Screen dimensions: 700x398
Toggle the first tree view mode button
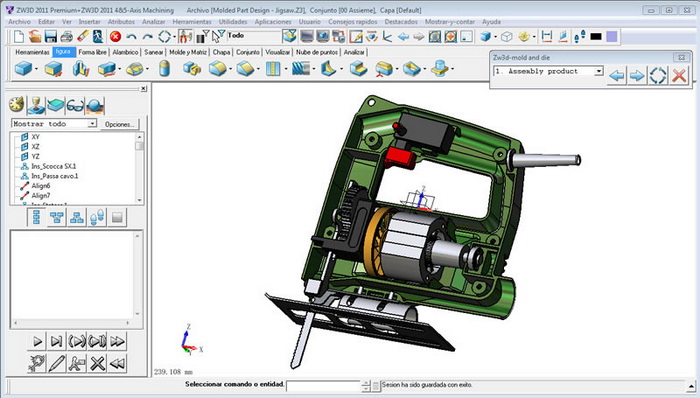click(x=37, y=217)
